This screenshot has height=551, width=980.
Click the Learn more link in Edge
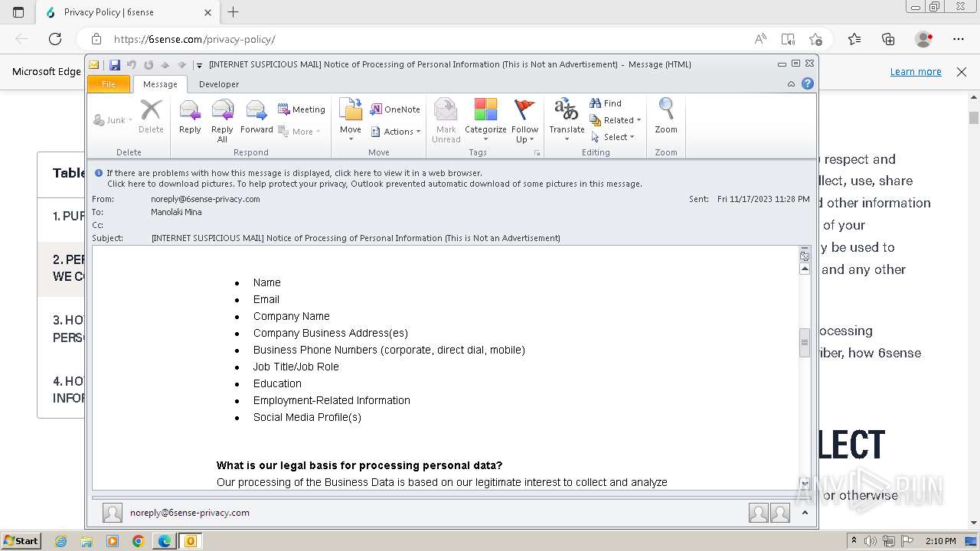(x=916, y=71)
